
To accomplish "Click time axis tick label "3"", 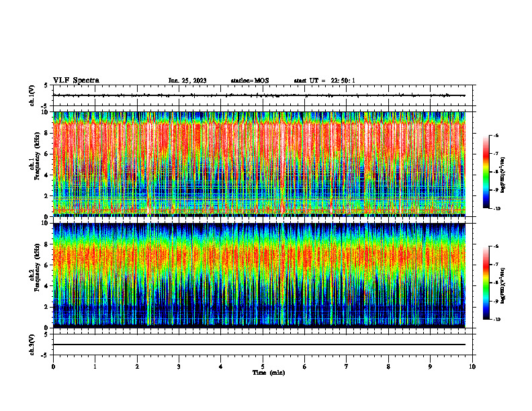I will [x=179, y=367].
